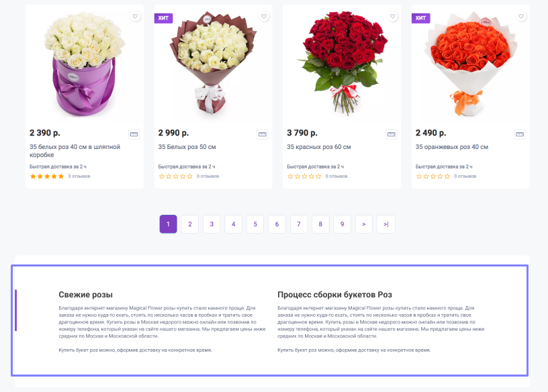Open product 35 оранжевых роз 40 см
Image resolution: width=548 pixels, height=392 pixels.
[451, 147]
